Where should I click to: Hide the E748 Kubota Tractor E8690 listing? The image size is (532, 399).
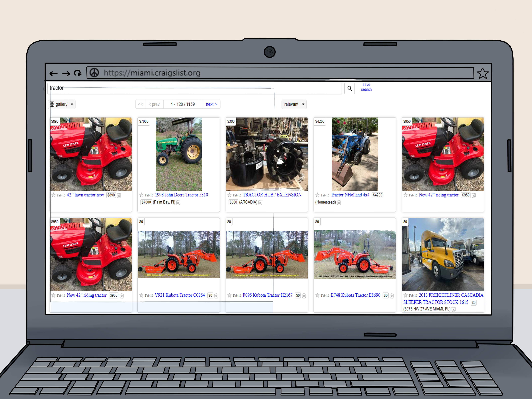[392, 296]
